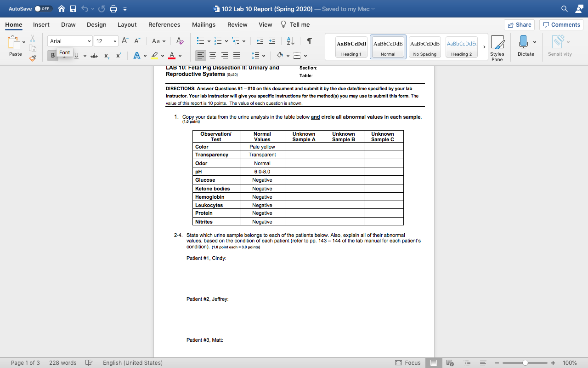The width and height of the screenshot is (588, 368).
Task: Open the Styles Pane
Action: [x=498, y=46]
